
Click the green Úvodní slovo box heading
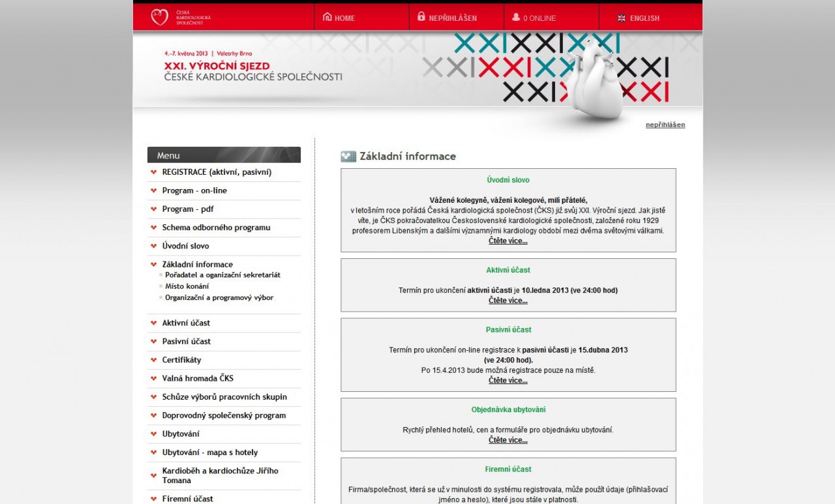tap(508, 180)
